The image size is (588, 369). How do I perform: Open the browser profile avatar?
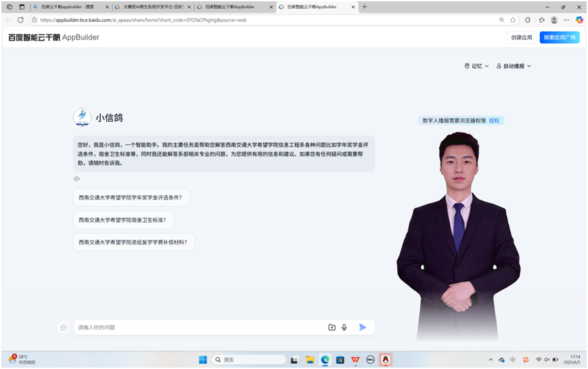[x=554, y=20]
